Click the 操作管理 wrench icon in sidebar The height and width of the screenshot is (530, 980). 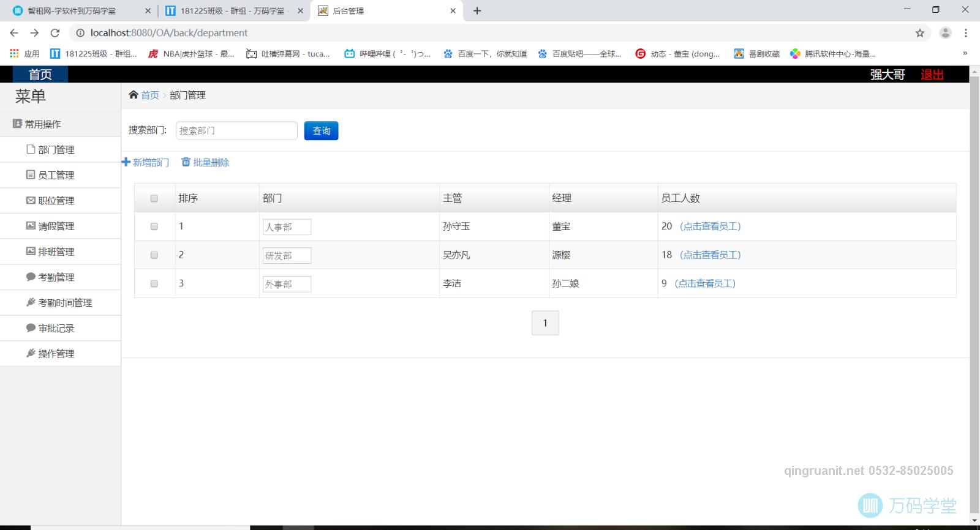(x=31, y=353)
